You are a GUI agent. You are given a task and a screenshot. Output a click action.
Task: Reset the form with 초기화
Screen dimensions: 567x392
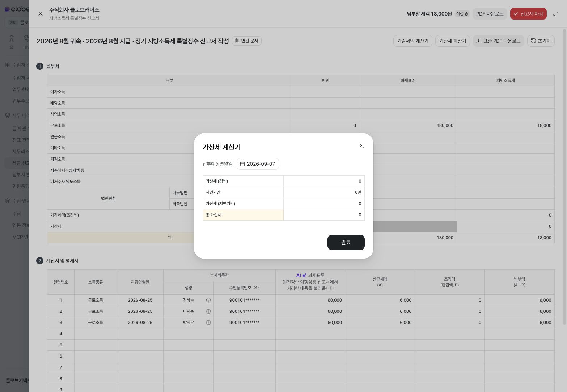click(x=541, y=41)
